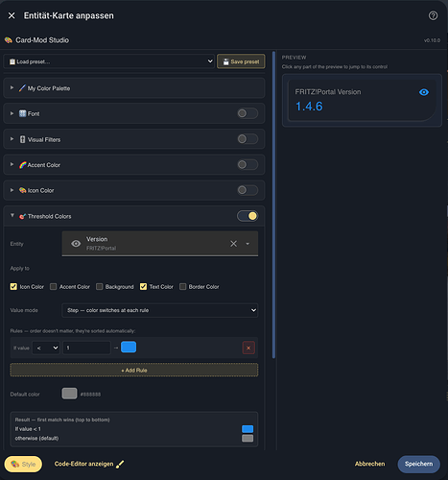Click the eye icon in the preview card
448x480 pixels.
coord(424,92)
